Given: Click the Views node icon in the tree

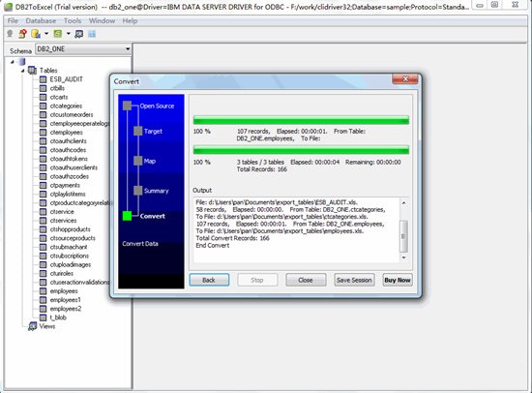Looking at the screenshot, I should click(33, 326).
